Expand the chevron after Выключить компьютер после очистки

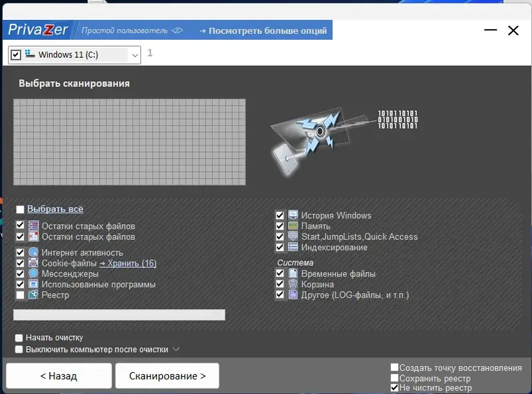pos(176,349)
